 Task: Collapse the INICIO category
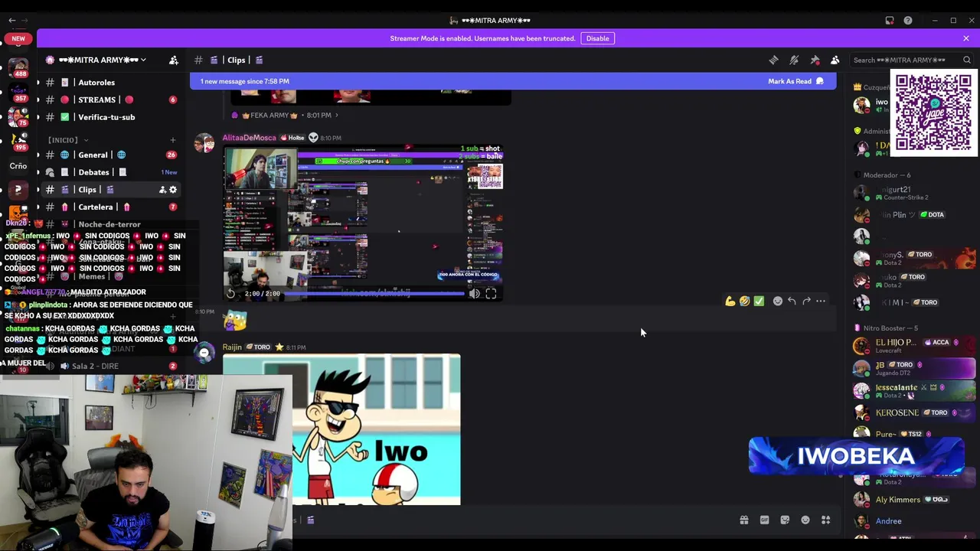67,140
